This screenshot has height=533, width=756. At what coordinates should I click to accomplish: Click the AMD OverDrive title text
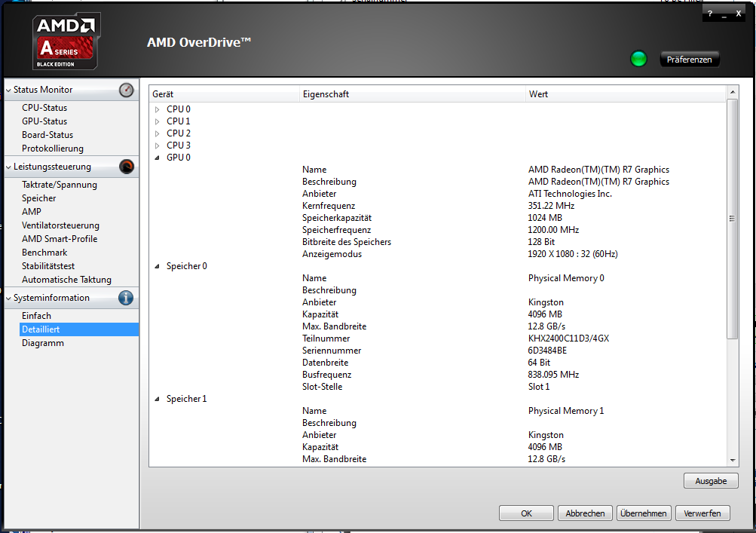pos(199,42)
